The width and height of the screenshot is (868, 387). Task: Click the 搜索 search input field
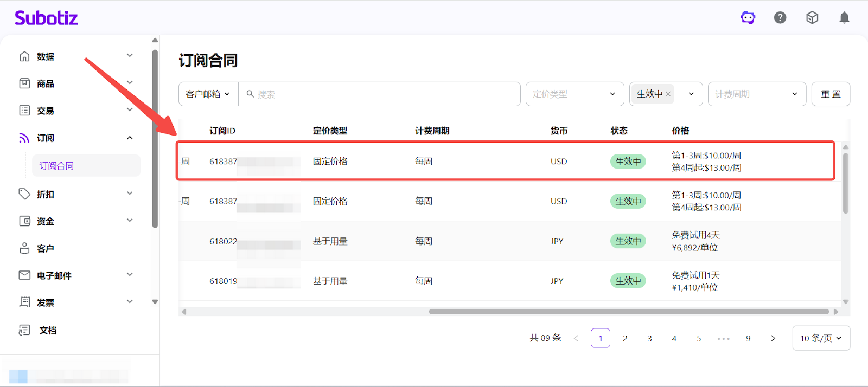point(380,94)
